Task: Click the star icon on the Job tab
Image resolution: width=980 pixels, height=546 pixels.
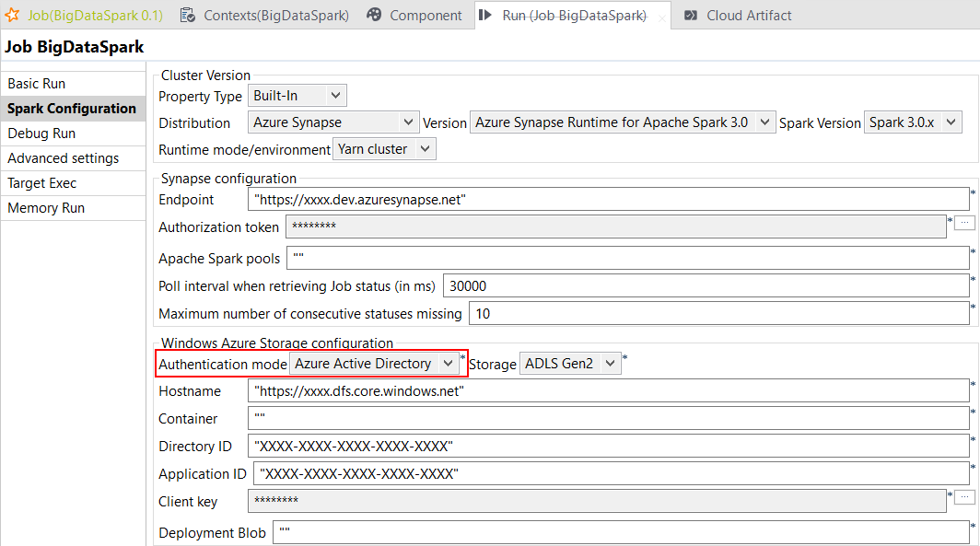Action: coord(13,15)
